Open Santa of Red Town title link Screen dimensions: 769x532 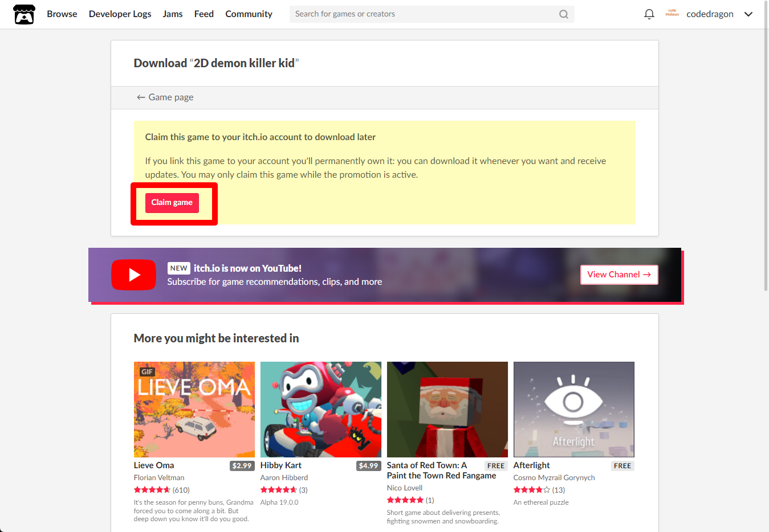442,470
